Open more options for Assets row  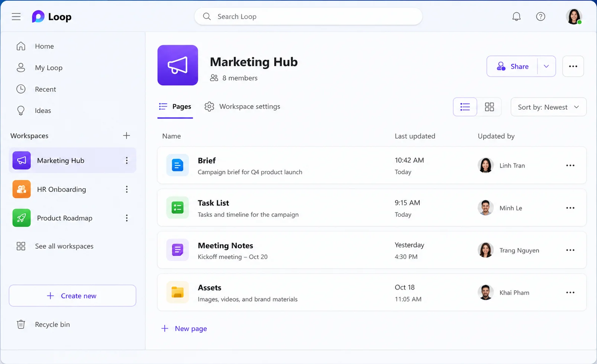(x=570, y=293)
